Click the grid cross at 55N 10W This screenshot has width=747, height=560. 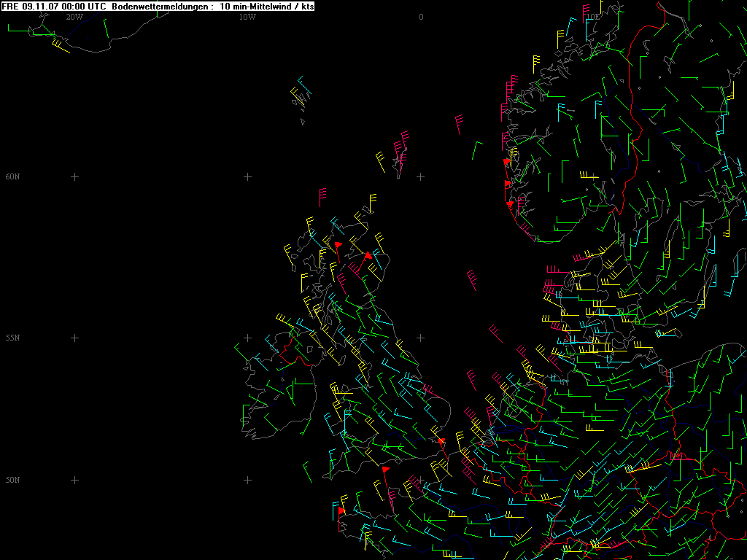pyautogui.click(x=247, y=338)
